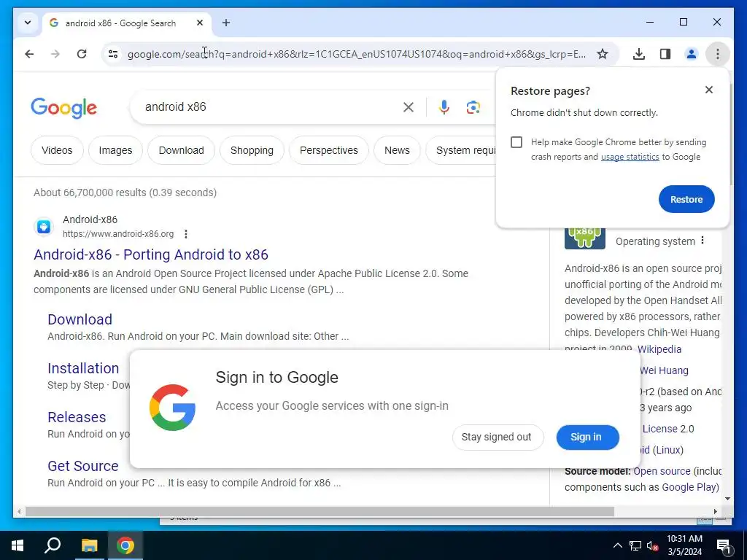This screenshot has height=560, width=747.
Task: Open Windows taskbar search
Action: (53, 545)
